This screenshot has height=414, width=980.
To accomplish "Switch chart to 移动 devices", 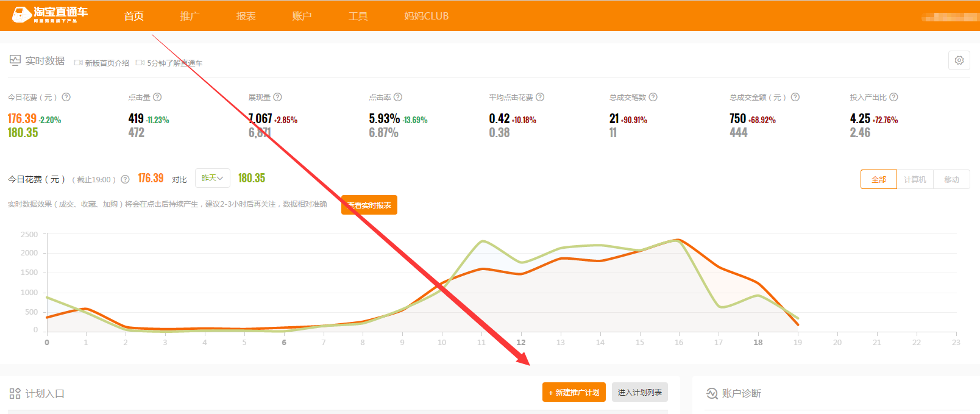I will point(951,179).
